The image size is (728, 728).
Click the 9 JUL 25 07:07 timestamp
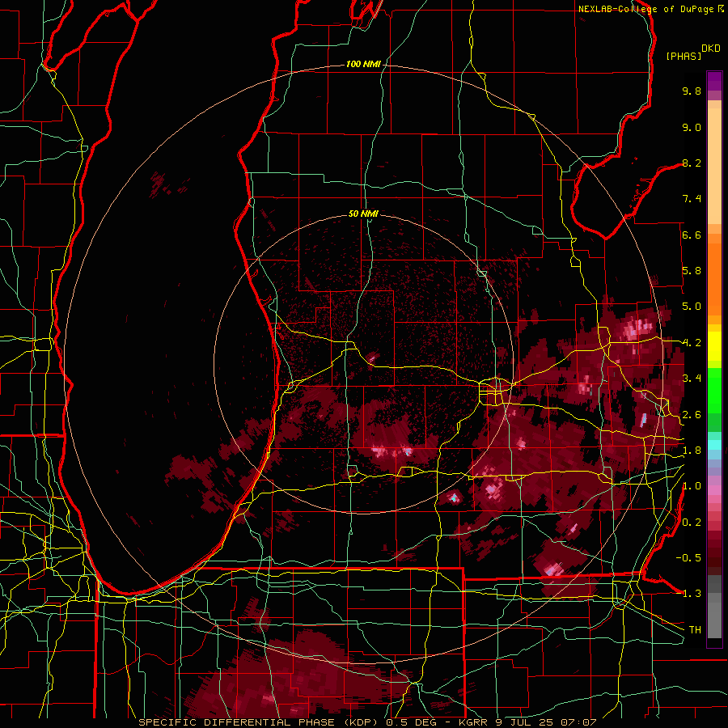point(547,722)
